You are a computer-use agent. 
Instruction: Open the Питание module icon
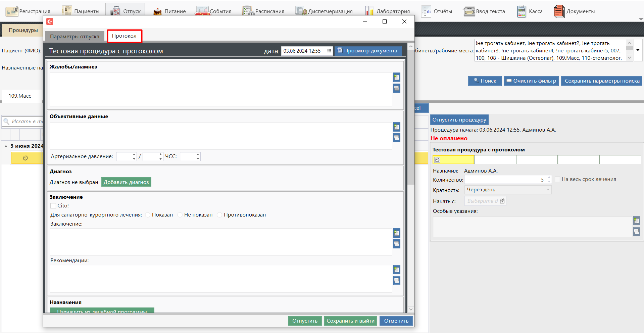157,11
